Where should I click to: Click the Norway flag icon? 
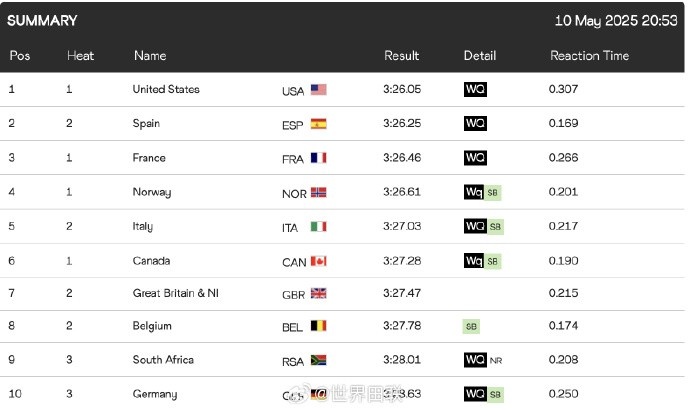pyautogui.click(x=318, y=193)
